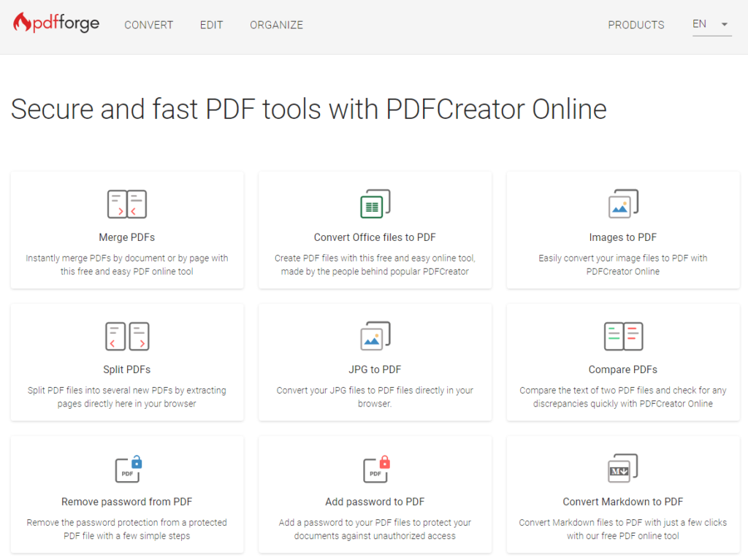Click the Split PDFs icon
This screenshot has width=748, height=560.
pos(126,336)
